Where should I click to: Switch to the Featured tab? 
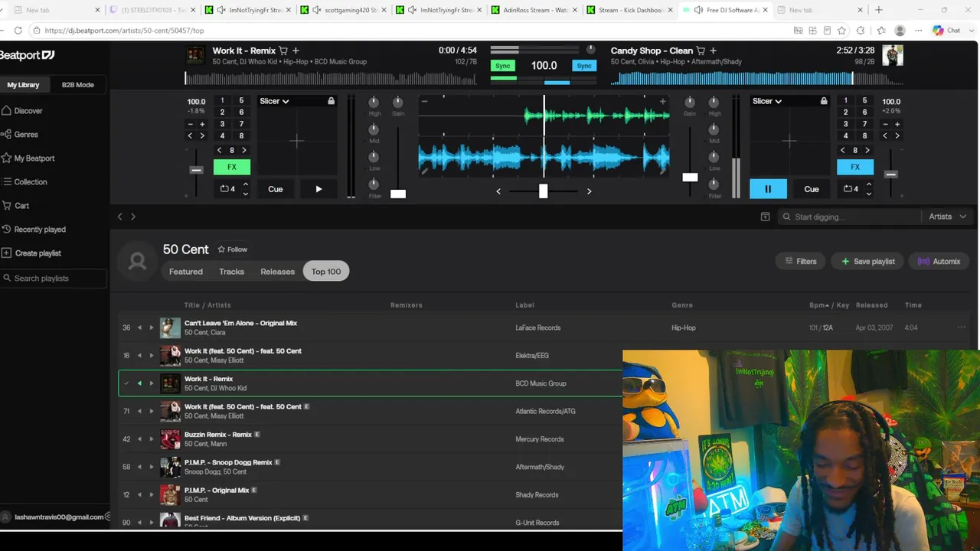[x=186, y=272]
